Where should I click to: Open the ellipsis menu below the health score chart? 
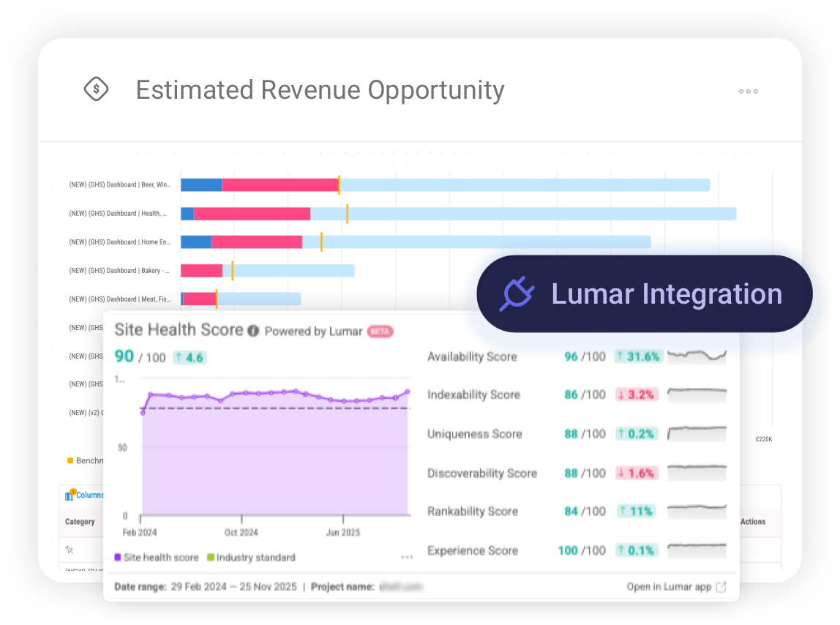point(407,557)
